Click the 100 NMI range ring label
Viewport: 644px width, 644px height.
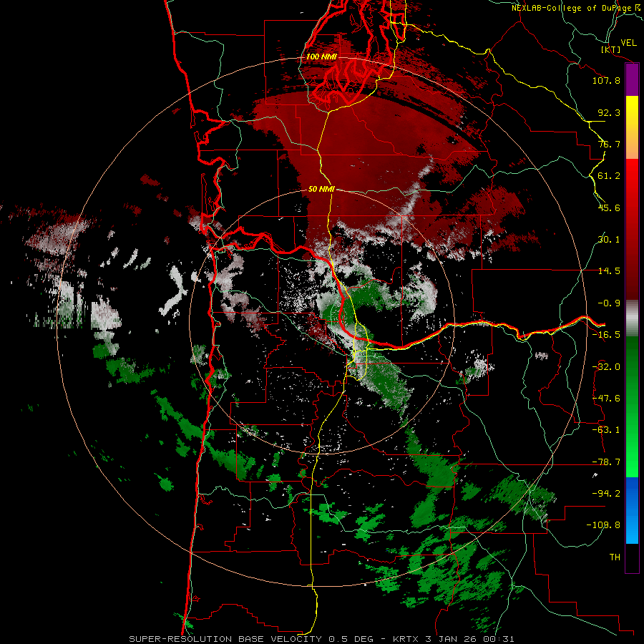(x=321, y=57)
